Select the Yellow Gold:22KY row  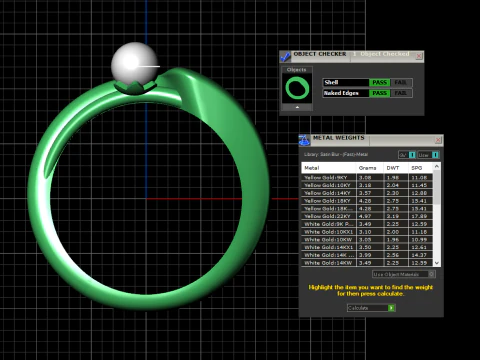(x=367, y=216)
